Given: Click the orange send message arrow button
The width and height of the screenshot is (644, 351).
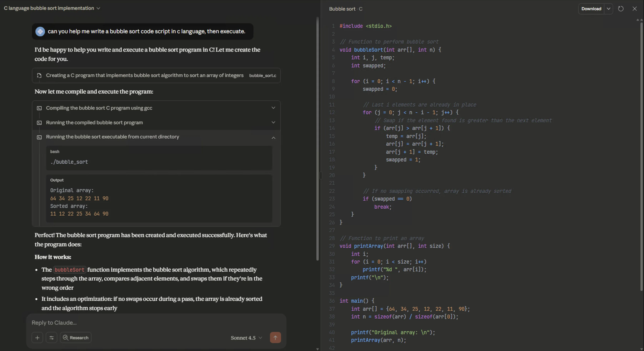Looking at the screenshot, I should click(x=275, y=338).
